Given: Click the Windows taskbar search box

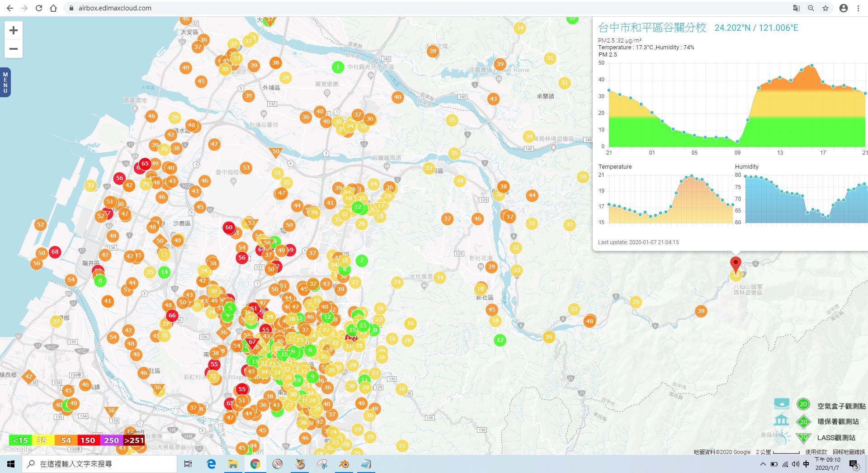Looking at the screenshot, I should [x=100, y=464].
